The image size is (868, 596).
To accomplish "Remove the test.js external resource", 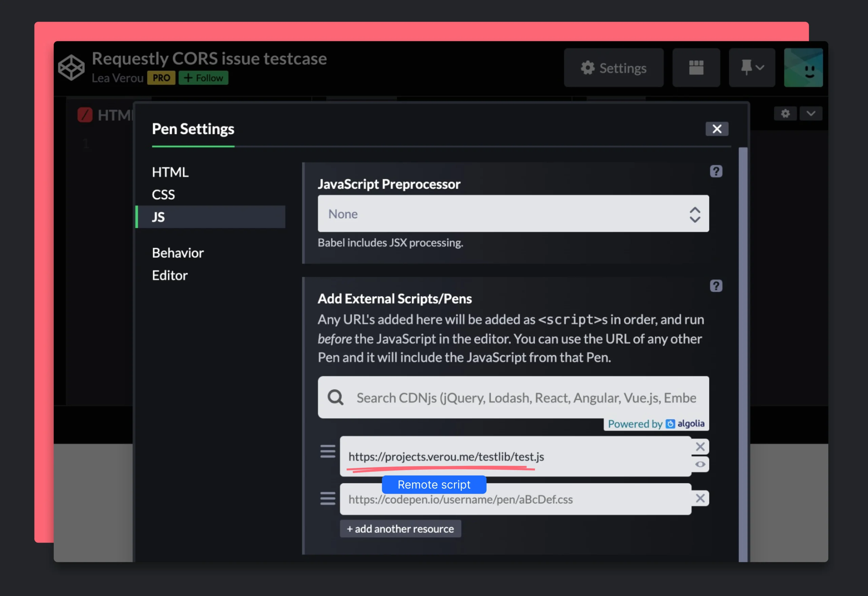I will [x=700, y=446].
